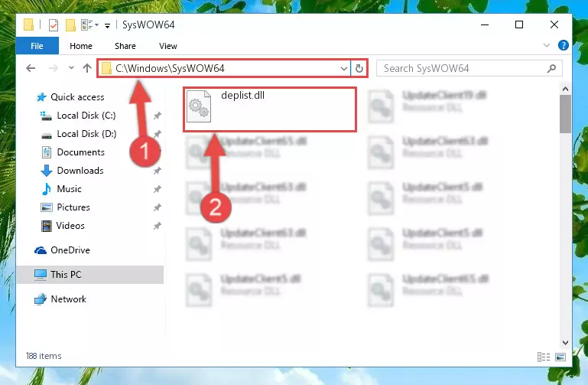Click the address bar path C:\Windows\SysWOW64

170,68
